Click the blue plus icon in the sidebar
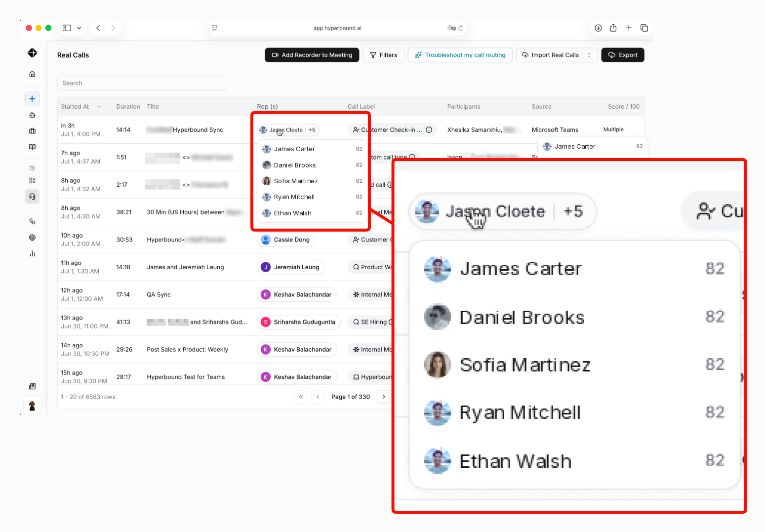This screenshot has width=765, height=532. (x=32, y=99)
